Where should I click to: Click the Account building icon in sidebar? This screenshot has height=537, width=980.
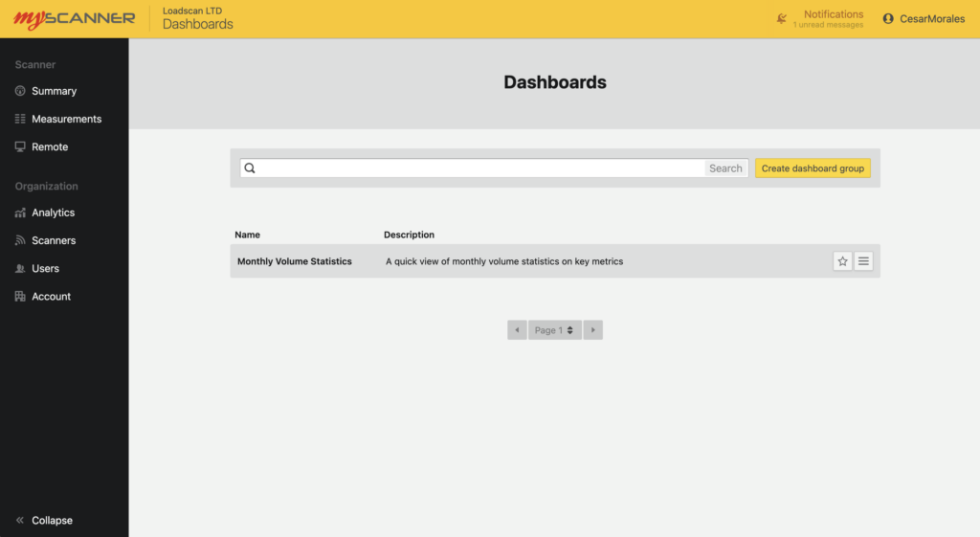point(20,297)
